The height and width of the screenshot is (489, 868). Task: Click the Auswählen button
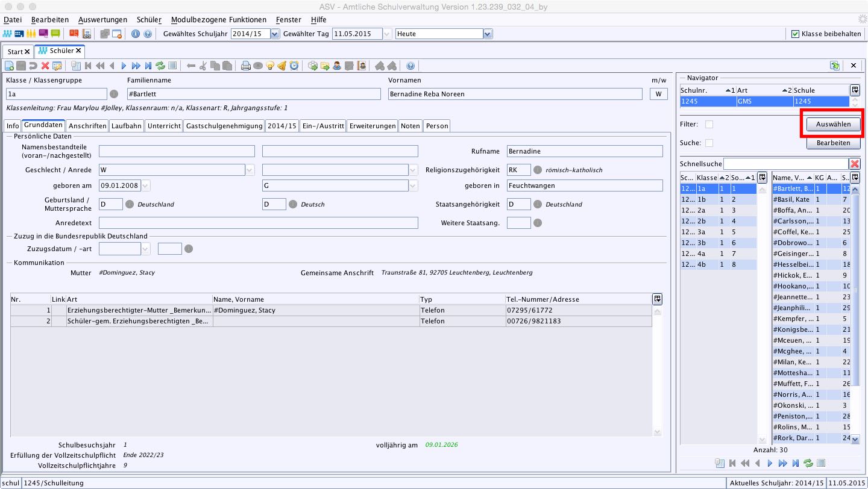[833, 124]
